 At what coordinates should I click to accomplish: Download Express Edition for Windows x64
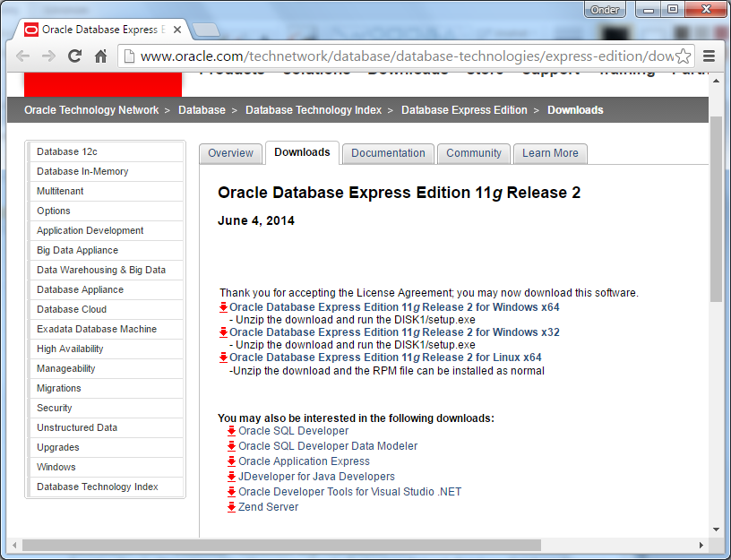click(x=394, y=307)
